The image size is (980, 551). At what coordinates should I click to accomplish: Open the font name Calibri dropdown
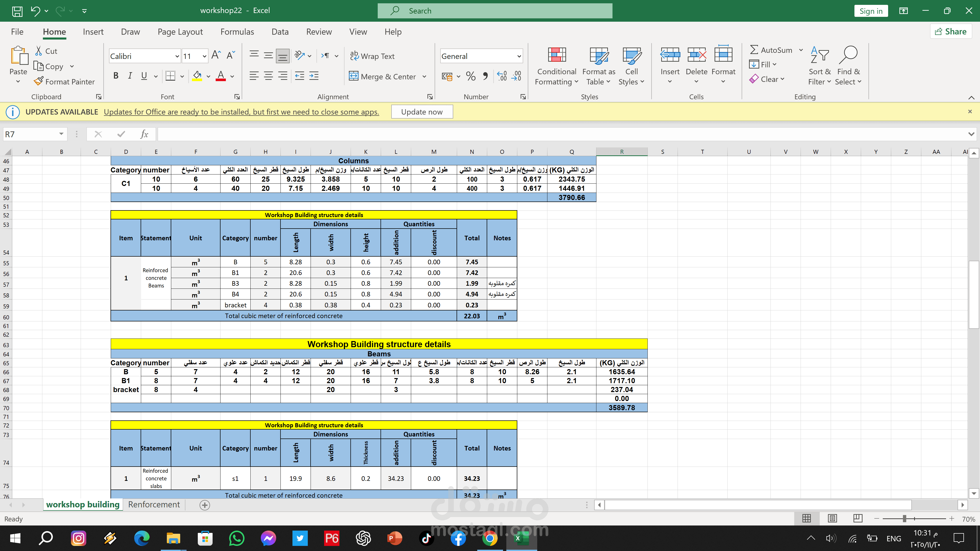click(177, 56)
